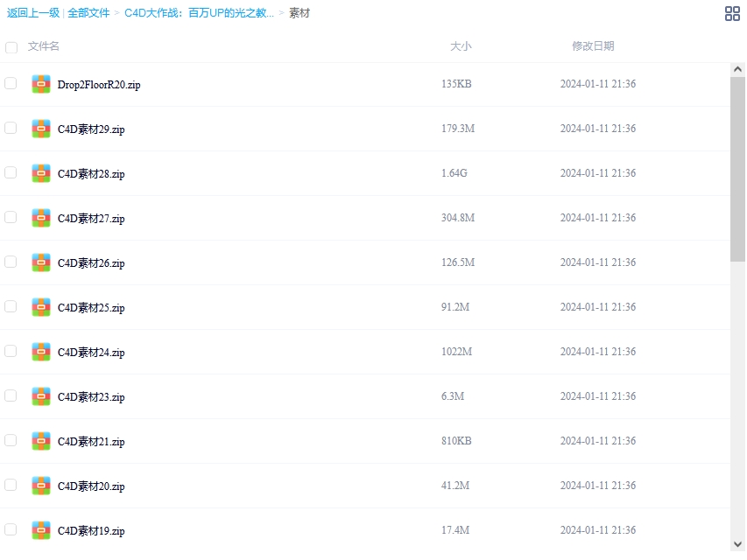
Task: Check the box for C4D素材20.zip
Action: pos(11,485)
